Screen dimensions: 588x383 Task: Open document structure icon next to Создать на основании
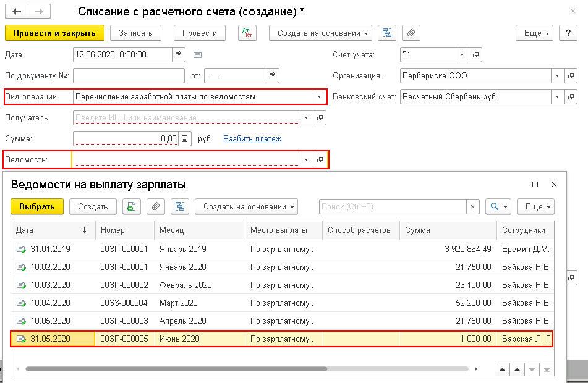click(387, 33)
